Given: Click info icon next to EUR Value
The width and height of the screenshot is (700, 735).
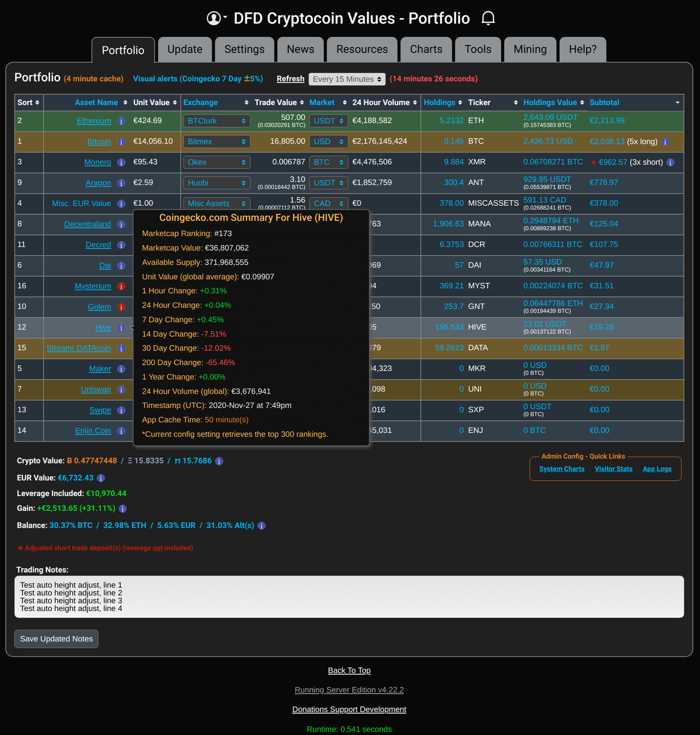Looking at the screenshot, I should [101, 478].
